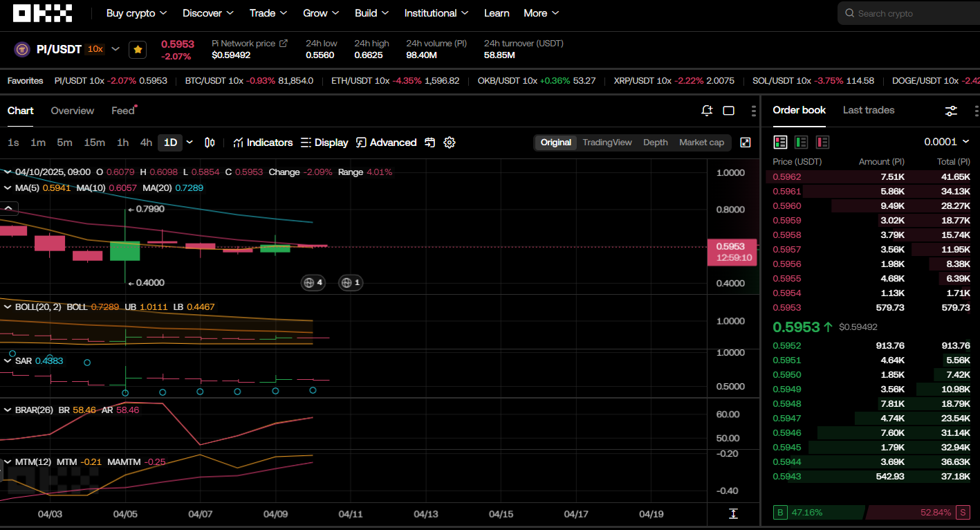Select the 1D timeframe
The height and width of the screenshot is (530, 980).
[170, 143]
